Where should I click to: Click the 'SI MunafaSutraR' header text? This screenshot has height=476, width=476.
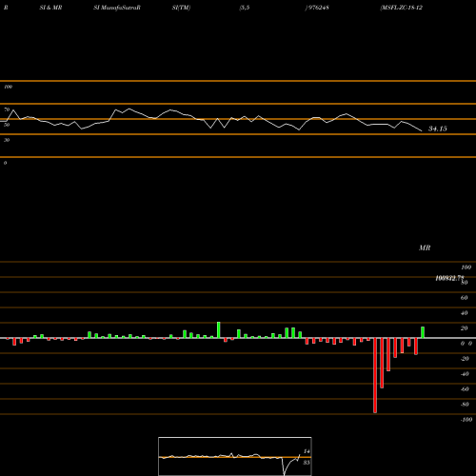click(117, 8)
